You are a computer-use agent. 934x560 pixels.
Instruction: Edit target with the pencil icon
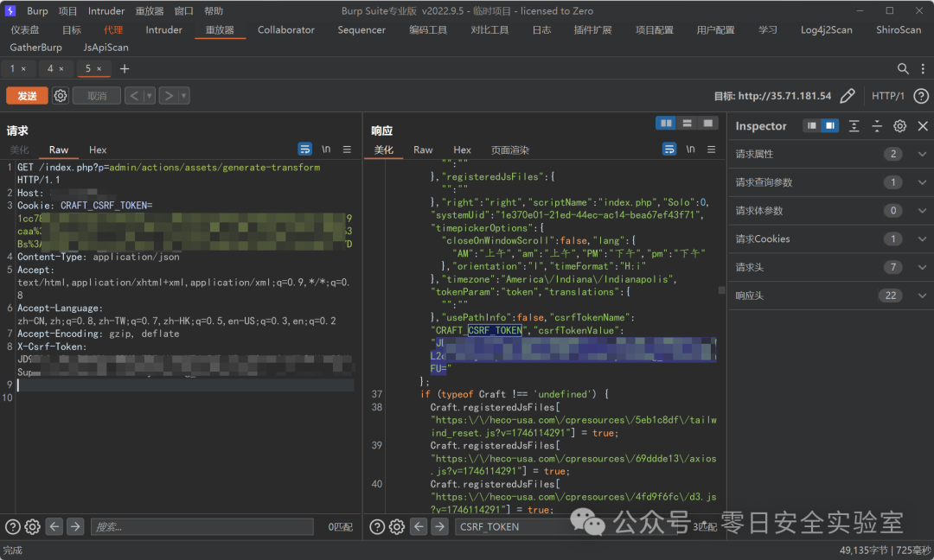coord(848,96)
